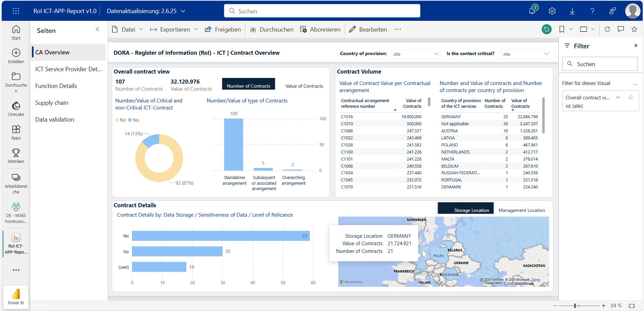
Task: Open the comments speech bubble icon
Action: 621,30
